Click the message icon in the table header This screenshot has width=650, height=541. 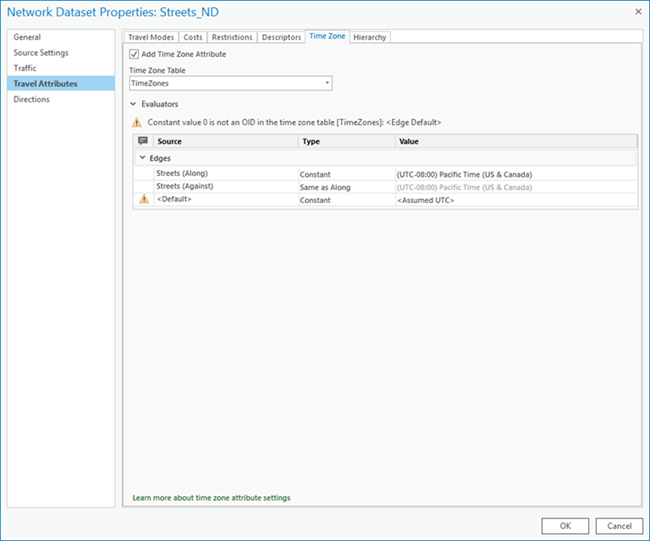pyautogui.click(x=143, y=142)
